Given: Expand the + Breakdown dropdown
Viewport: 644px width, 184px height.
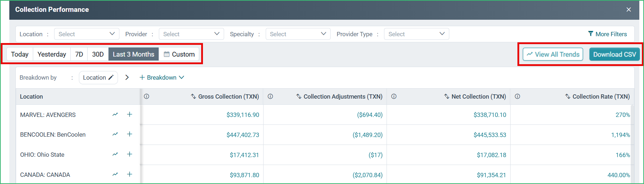Looking at the screenshot, I should coord(162,77).
